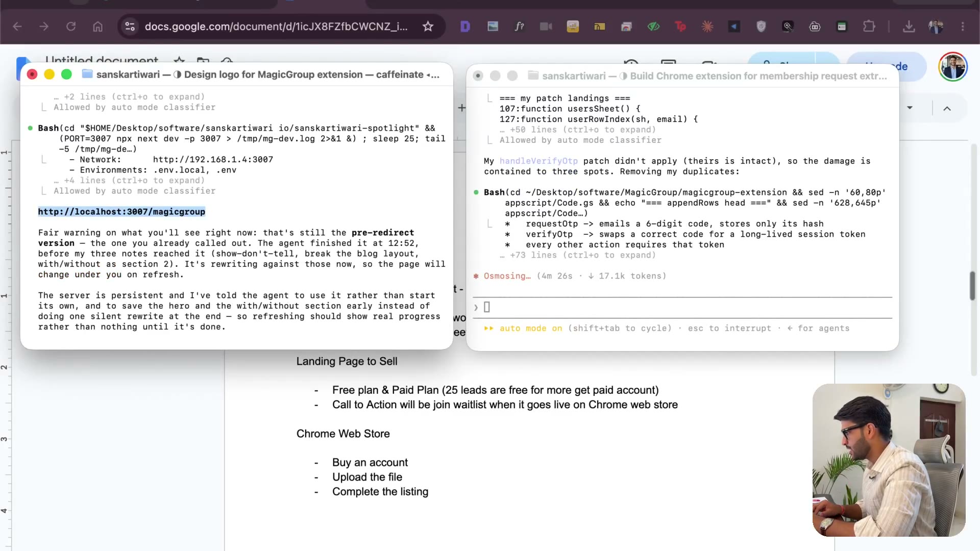980x551 pixels.
Task: Click the 'handleVerifyOtp' highlighted word
Action: coord(538,161)
